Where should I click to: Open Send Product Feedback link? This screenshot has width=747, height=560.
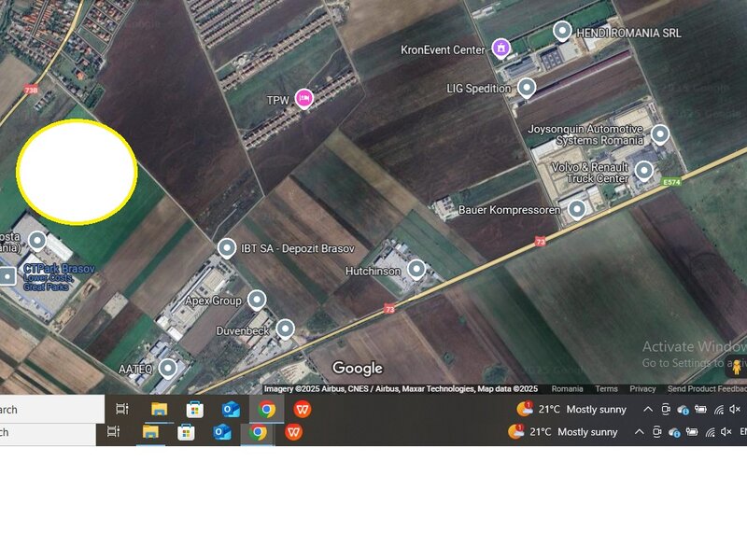706,389
